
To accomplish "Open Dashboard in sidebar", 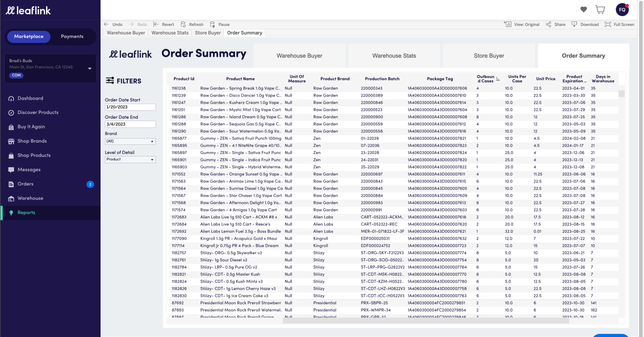I will (30, 98).
